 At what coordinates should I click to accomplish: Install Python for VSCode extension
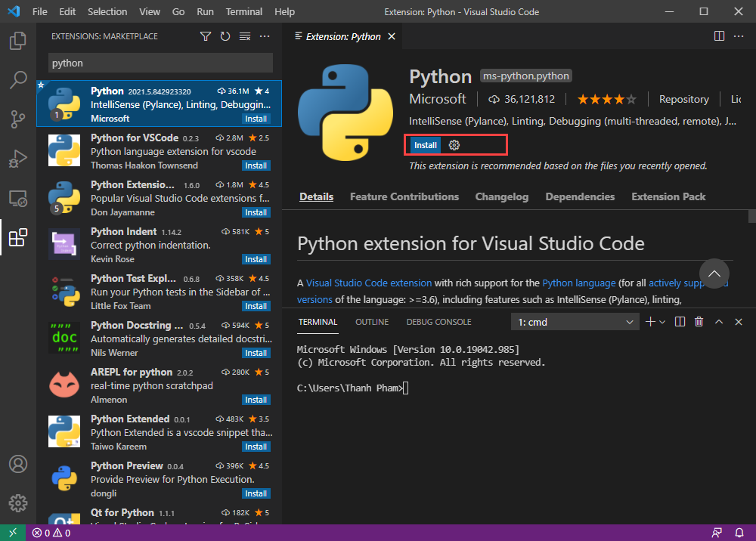pyautogui.click(x=256, y=165)
